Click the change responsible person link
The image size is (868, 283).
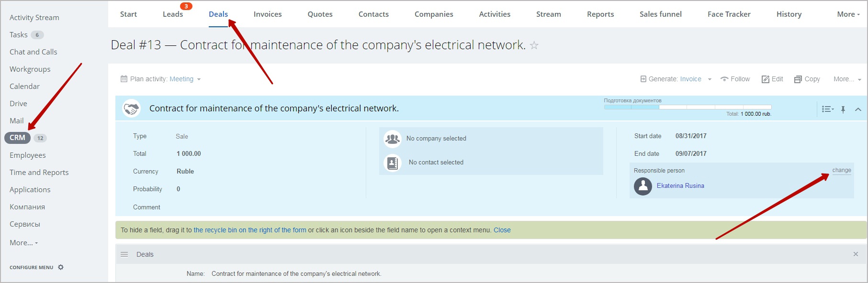(x=842, y=170)
